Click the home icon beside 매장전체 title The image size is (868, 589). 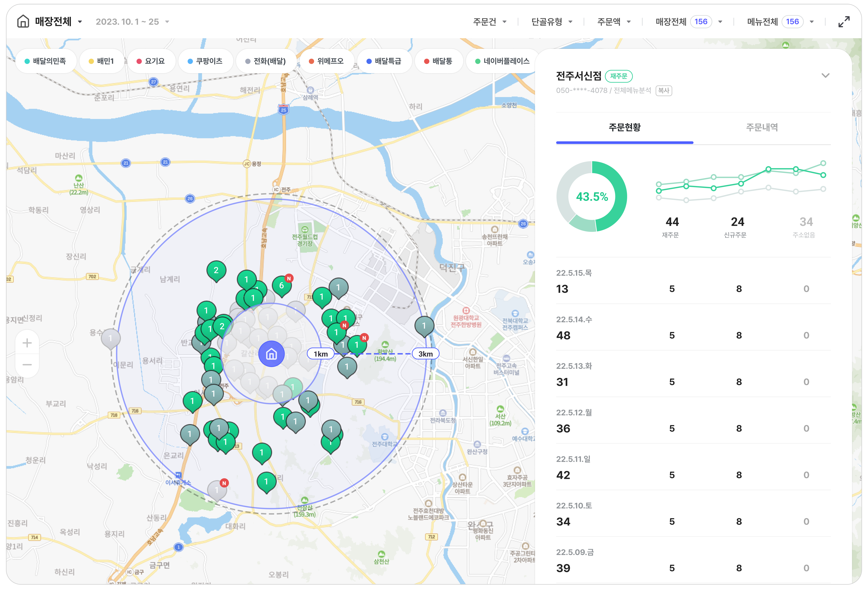[x=23, y=21]
